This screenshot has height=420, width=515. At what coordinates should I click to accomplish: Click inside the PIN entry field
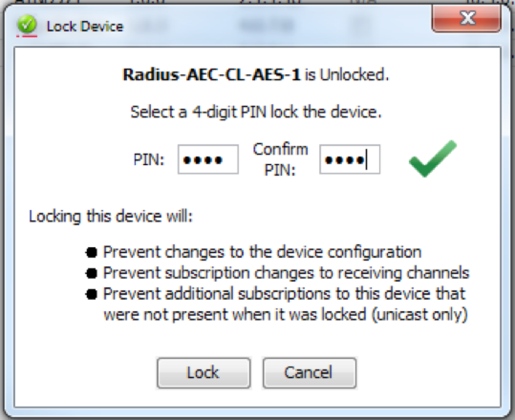(208, 159)
